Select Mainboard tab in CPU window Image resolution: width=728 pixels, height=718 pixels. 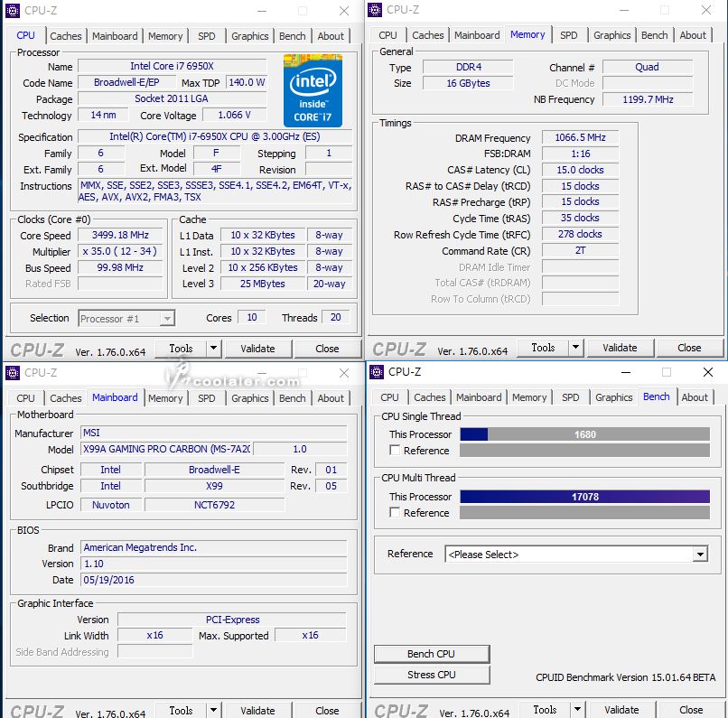[x=115, y=36]
